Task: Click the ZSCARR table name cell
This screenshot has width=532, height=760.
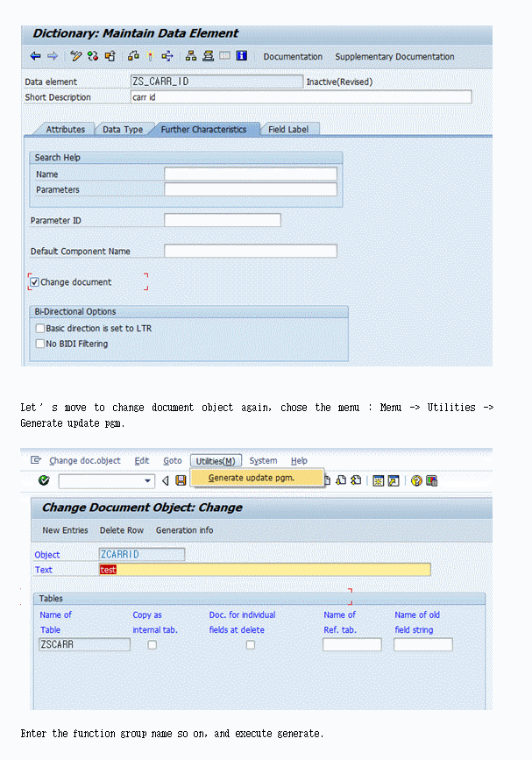Action: pos(84,644)
